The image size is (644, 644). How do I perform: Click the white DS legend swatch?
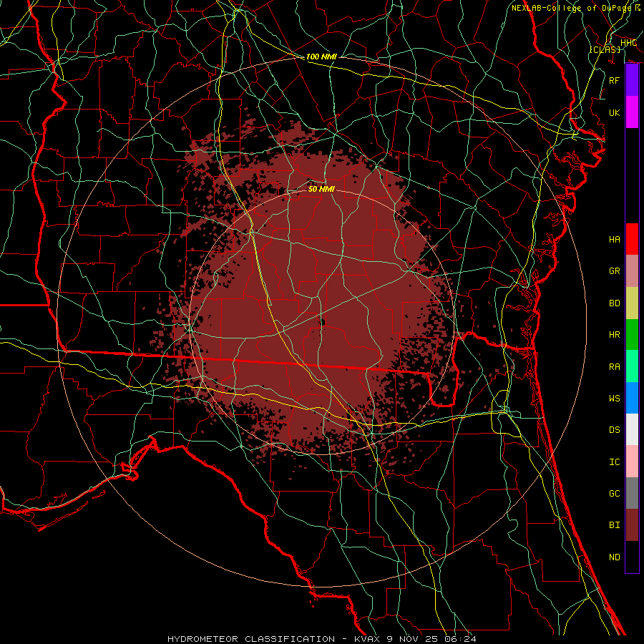632,429
